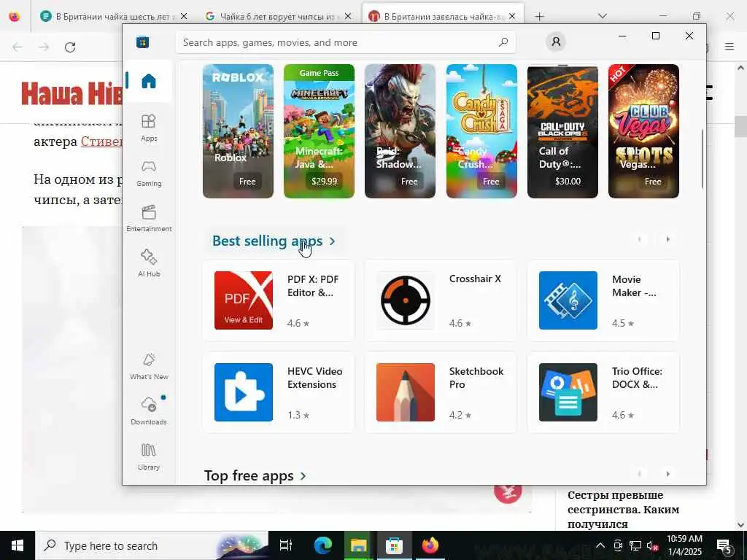Open the user profile icon in Store
This screenshot has width=747, height=560.
pyautogui.click(x=556, y=42)
